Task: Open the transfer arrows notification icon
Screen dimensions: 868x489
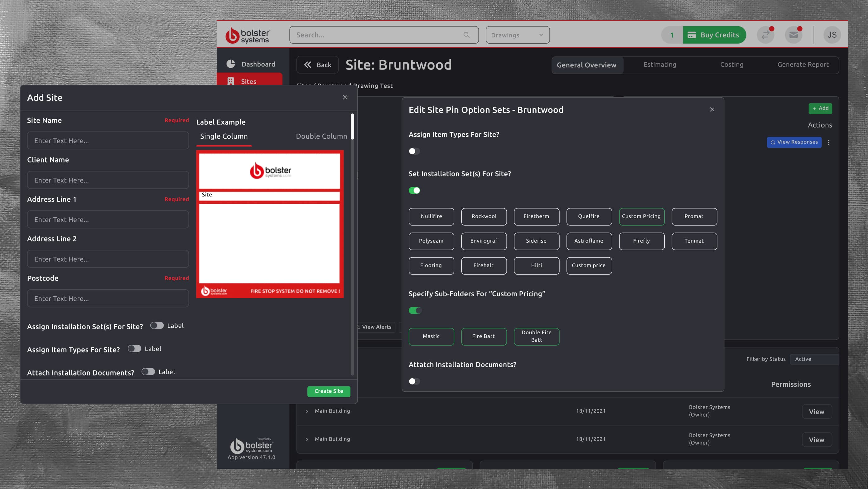Action: [x=765, y=35]
